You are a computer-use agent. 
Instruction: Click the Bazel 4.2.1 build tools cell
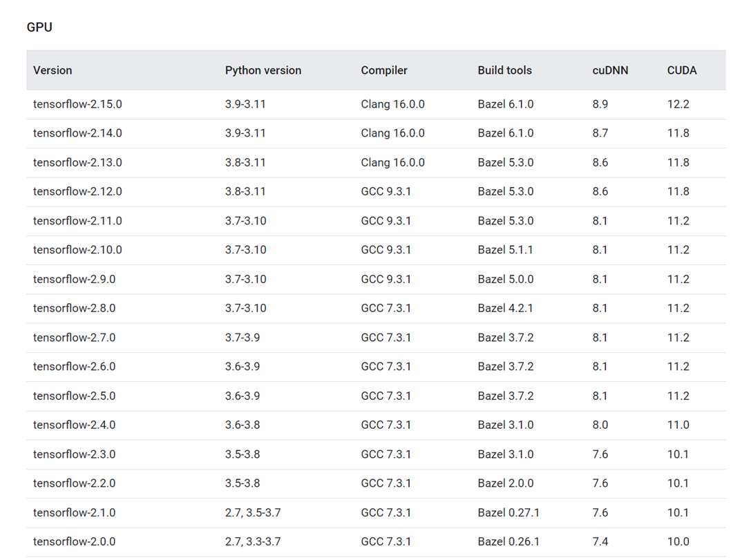[x=505, y=309]
